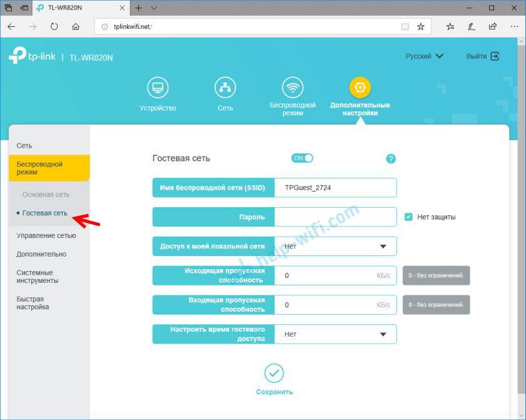
Task: Click the Гостевая сеть section heading
Action: (181, 158)
